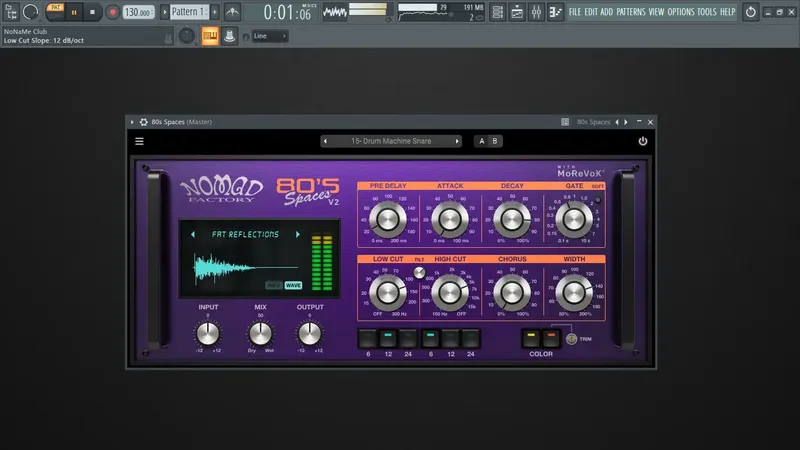Open the Pattern 1 selector
Viewport: 800px width, 450px height.
click(x=189, y=12)
